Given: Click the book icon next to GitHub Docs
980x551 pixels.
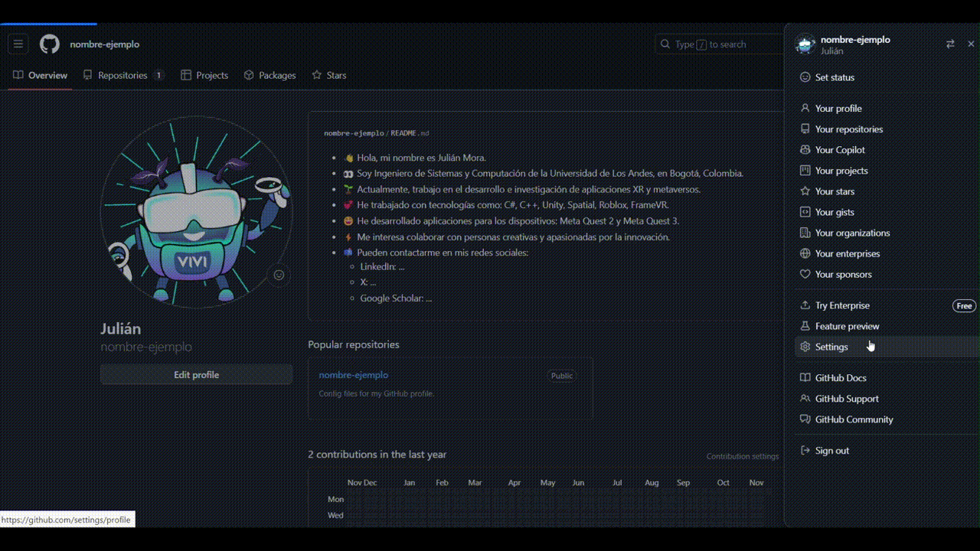Looking at the screenshot, I should [x=805, y=377].
